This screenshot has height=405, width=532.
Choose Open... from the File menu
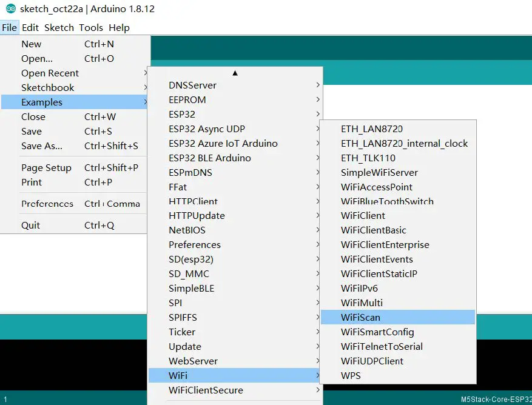point(74,59)
